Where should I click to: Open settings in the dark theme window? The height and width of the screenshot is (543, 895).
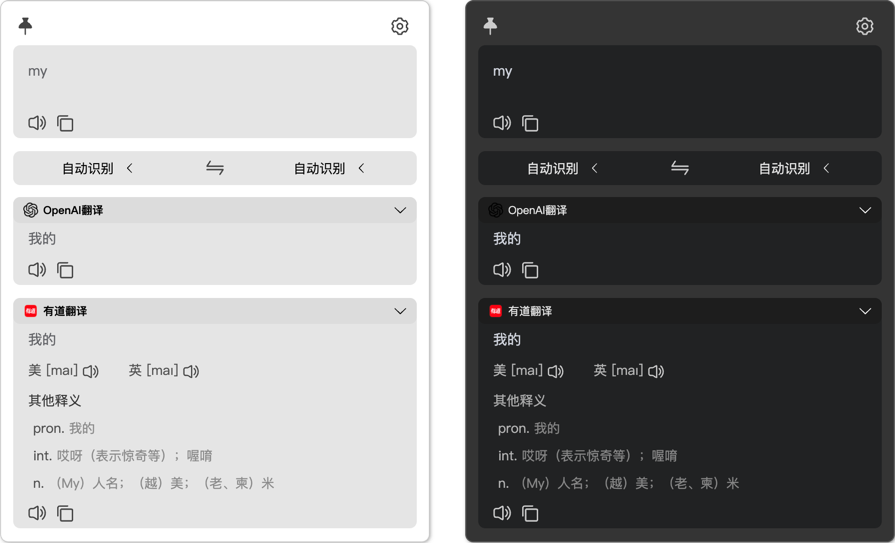(x=865, y=26)
